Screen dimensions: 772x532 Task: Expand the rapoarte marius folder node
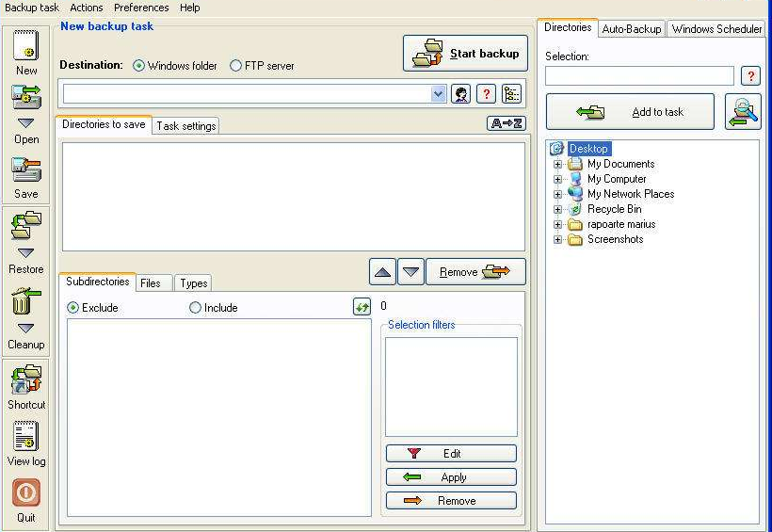pyautogui.click(x=557, y=225)
